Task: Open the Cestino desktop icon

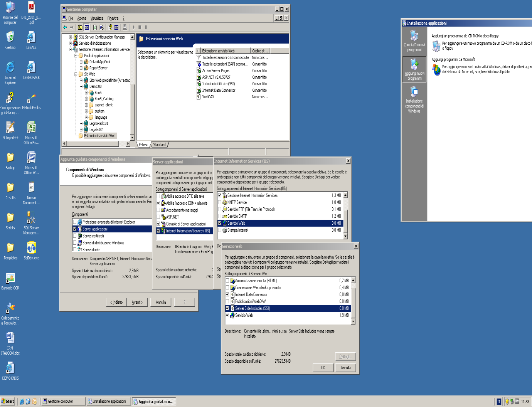Action: tap(10, 40)
